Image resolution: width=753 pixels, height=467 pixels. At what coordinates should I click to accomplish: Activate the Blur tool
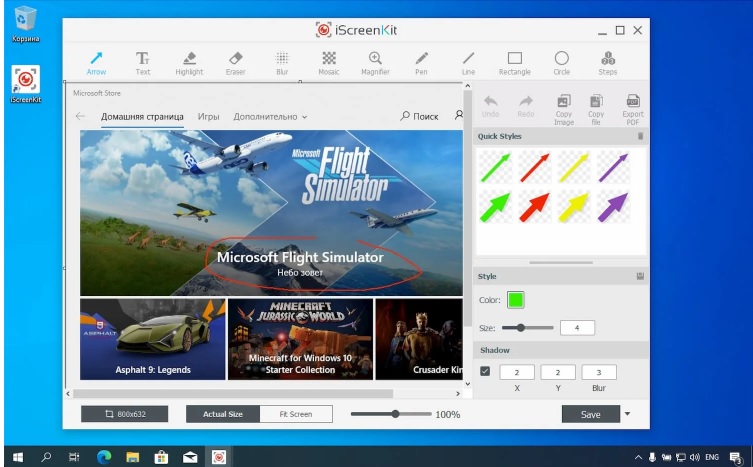(282, 62)
